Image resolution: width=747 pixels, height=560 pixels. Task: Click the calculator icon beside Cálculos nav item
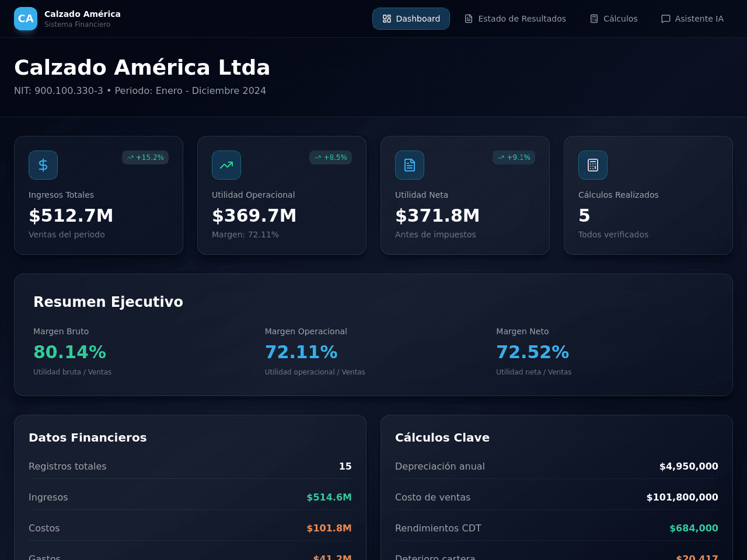tap(594, 19)
